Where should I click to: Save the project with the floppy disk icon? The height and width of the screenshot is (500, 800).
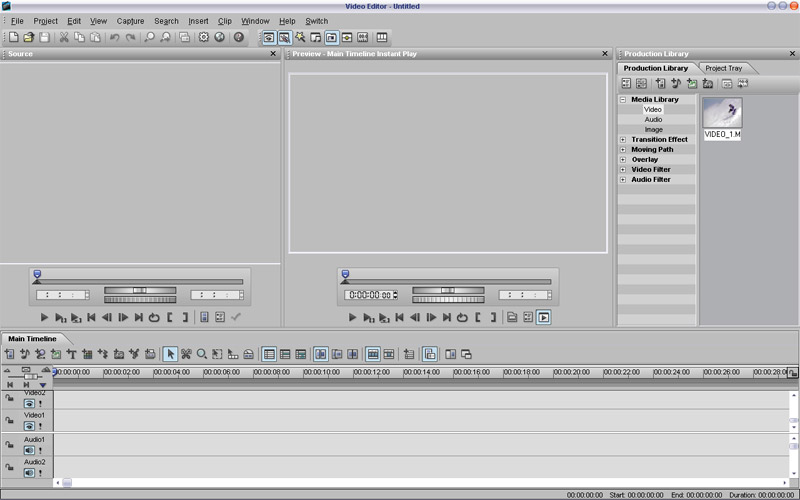click(x=44, y=37)
